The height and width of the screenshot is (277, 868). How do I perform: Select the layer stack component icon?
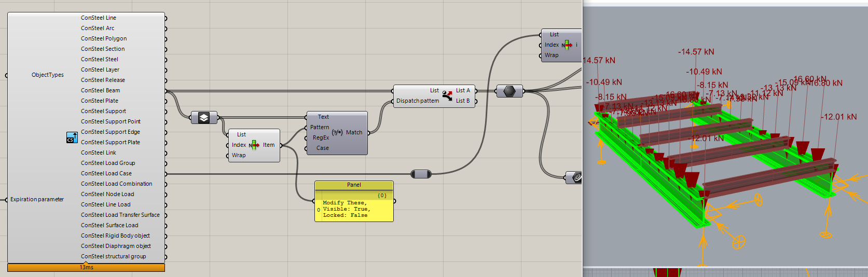tap(204, 118)
